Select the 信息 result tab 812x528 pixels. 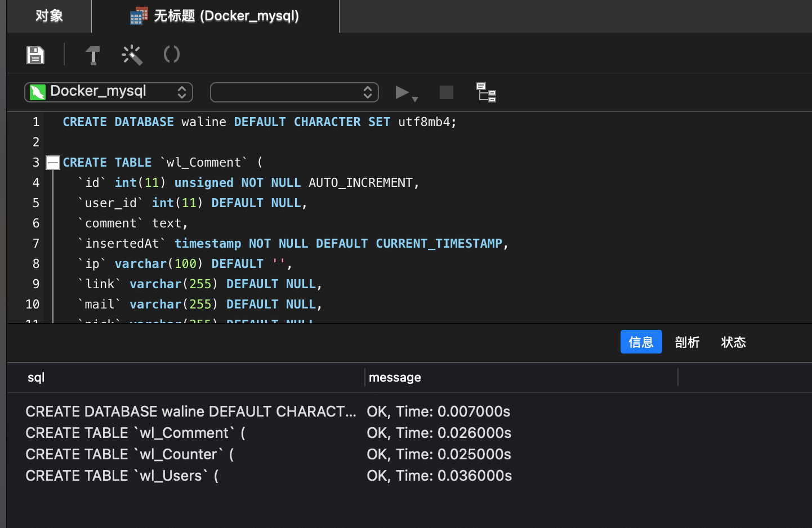coord(641,342)
